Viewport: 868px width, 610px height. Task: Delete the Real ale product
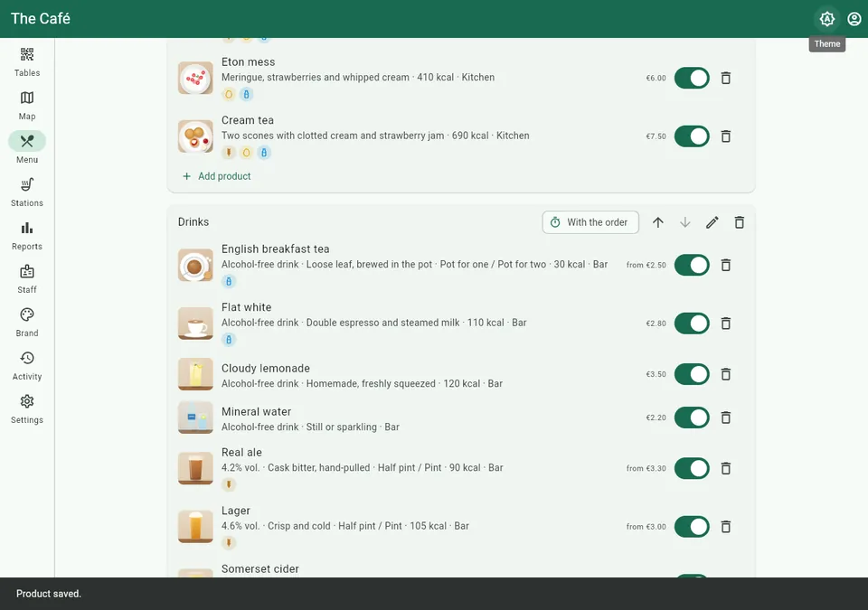point(726,468)
